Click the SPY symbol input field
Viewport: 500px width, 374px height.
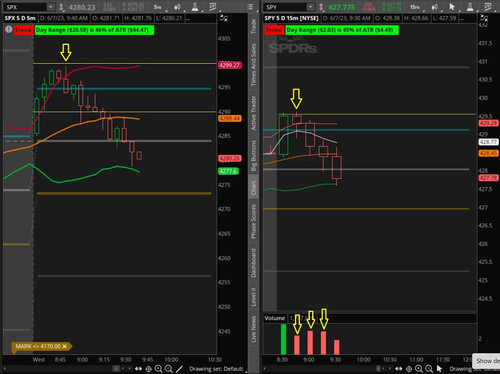pyautogui.click(x=285, y=7)
